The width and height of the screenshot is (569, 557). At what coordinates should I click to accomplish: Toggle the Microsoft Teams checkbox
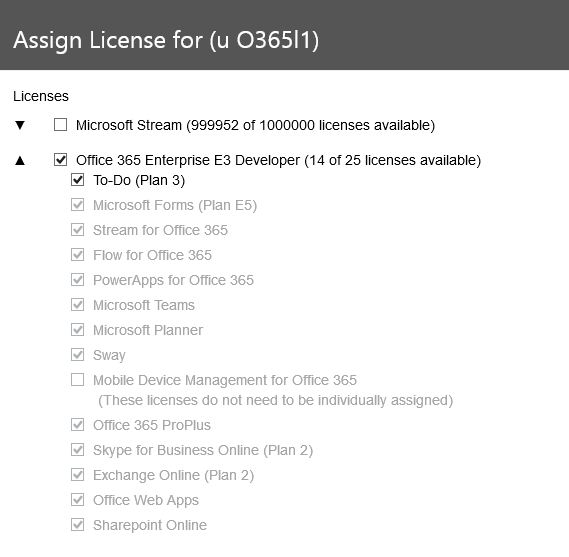coord(78,305)
